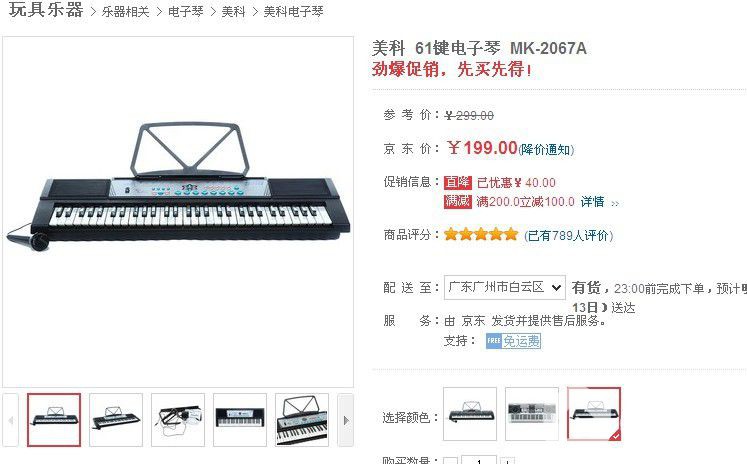This screenshot has height=464, width=747.
Task: Click the five-star product rating
Action: 481,234
